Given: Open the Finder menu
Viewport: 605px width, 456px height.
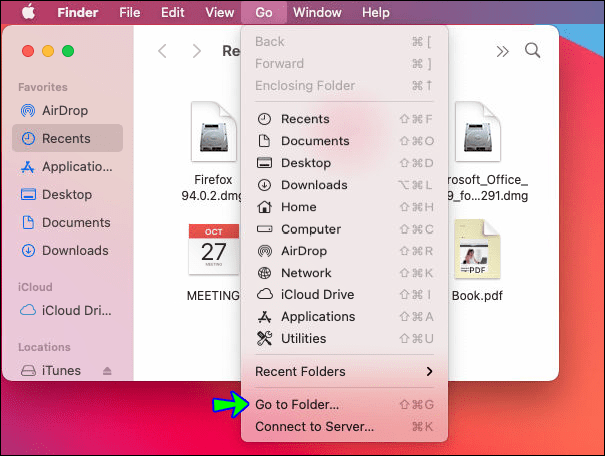Looking at the screenshot, I should pos(78,12).
